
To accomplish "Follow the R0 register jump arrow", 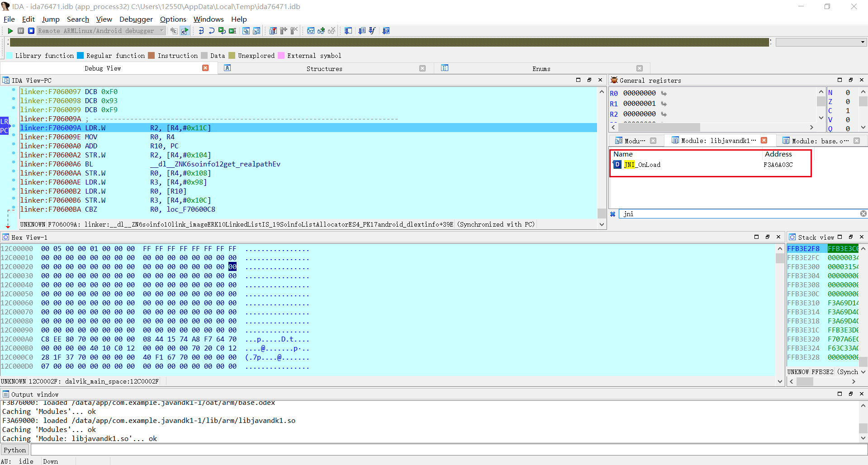I will click(x=664, y=94).
